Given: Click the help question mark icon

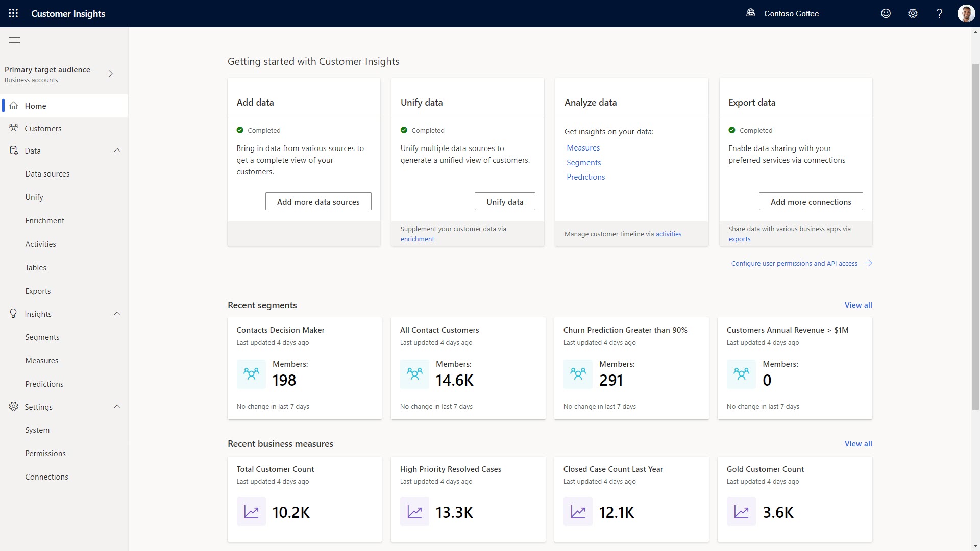Looking at the screenshot, I should (939, 13).
